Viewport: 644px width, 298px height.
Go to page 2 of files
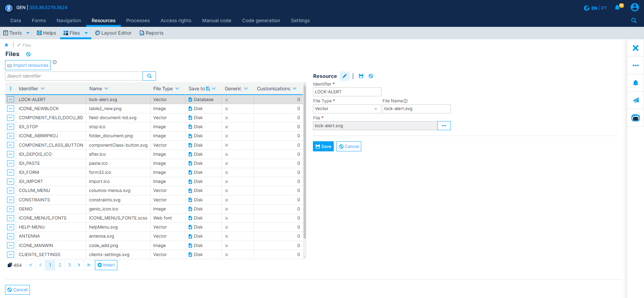(x=60, y=265)
